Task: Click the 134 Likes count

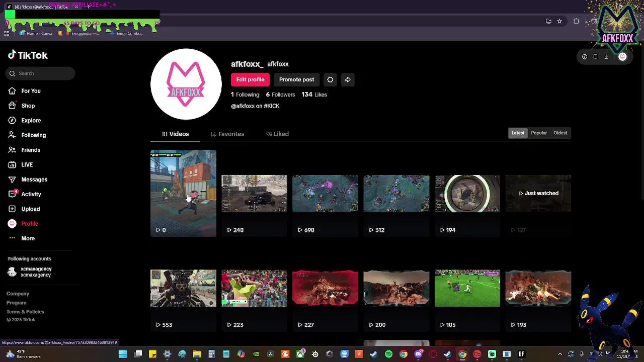Action: pyautogui.click(x=314, y=95)
